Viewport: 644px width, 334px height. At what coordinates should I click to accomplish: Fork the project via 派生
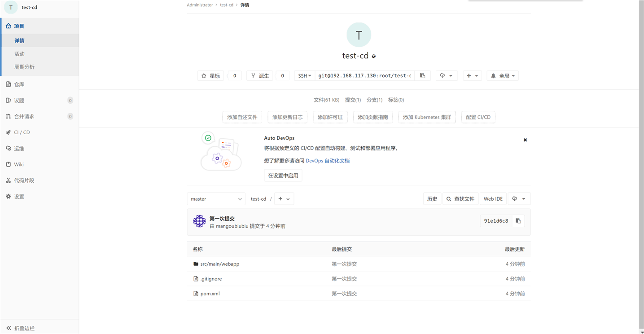click(x=259, y=75)
